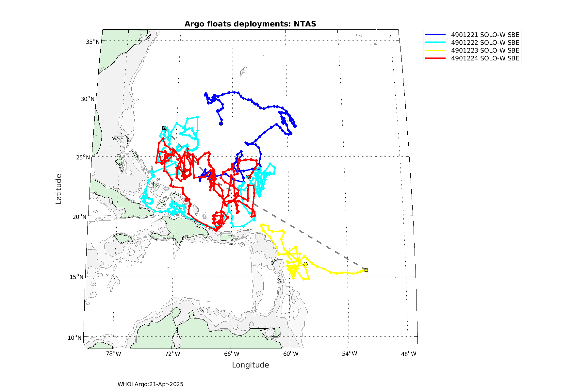The image size is (588, 392).
Task: Click the cyan square marker near 27°N
Action: point(164,128)
